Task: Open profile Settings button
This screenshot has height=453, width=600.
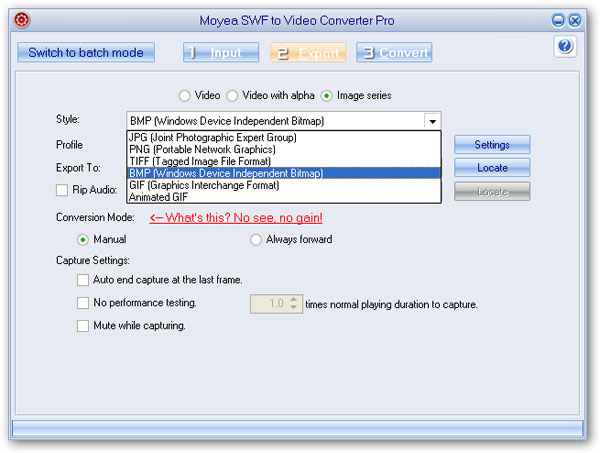Action: [x=492, y=145]
